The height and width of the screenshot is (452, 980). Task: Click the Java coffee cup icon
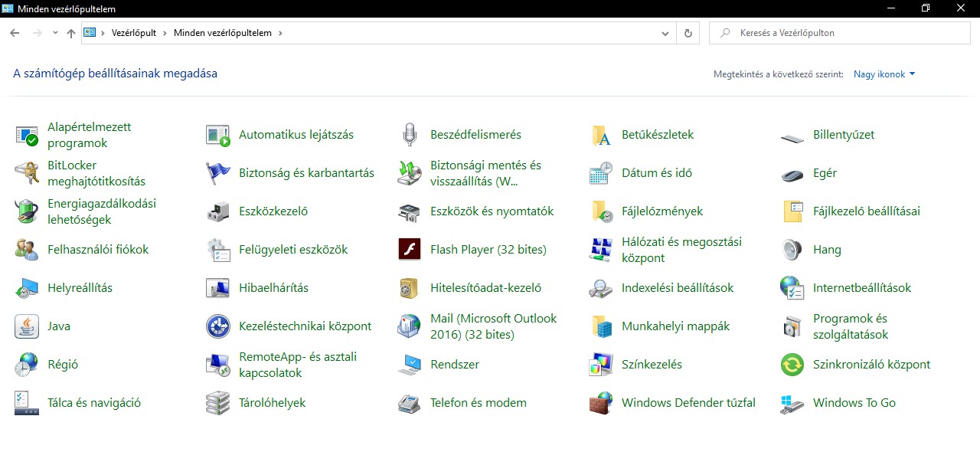[x=27, y=326]
